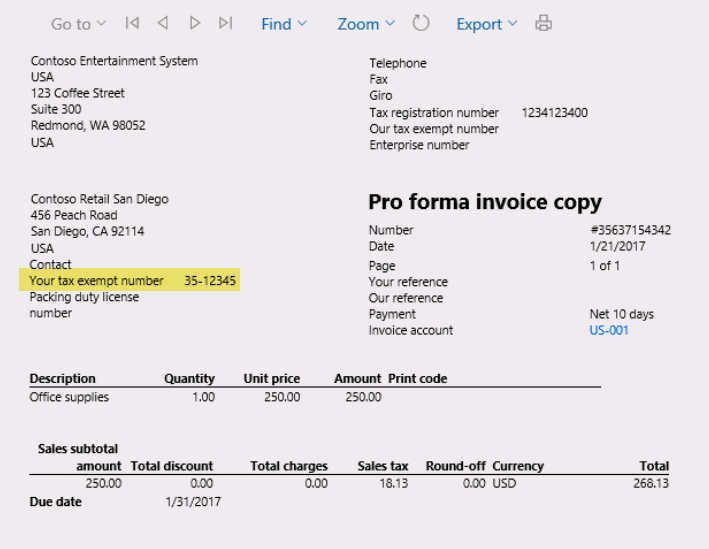Screen dimensions: 709x549
Task: Click the 123 Coffee Street address line
Action: pos(78,93)
